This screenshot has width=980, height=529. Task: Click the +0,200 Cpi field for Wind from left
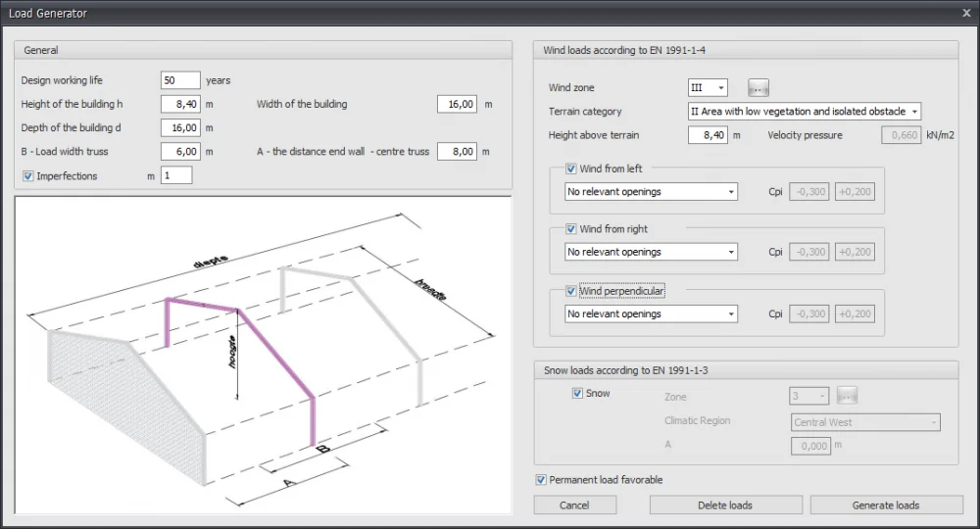pyautogui.click(x=855, y=192)
